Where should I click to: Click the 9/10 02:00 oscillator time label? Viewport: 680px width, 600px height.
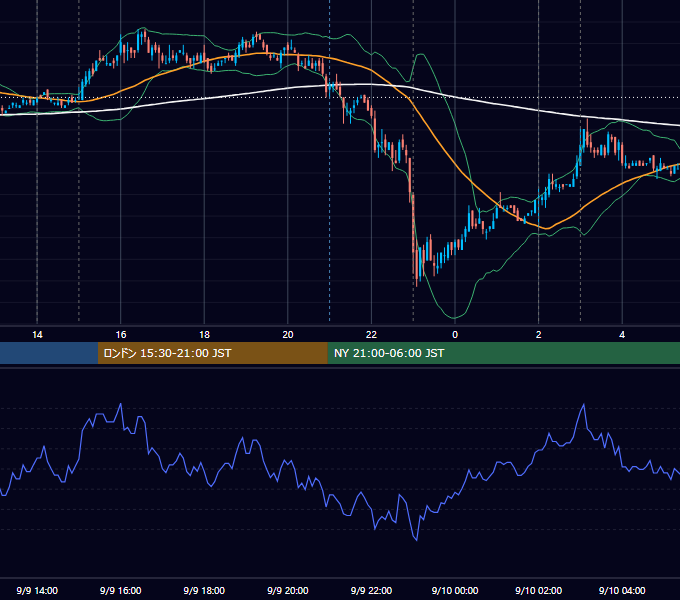click(x=538, y=590)
